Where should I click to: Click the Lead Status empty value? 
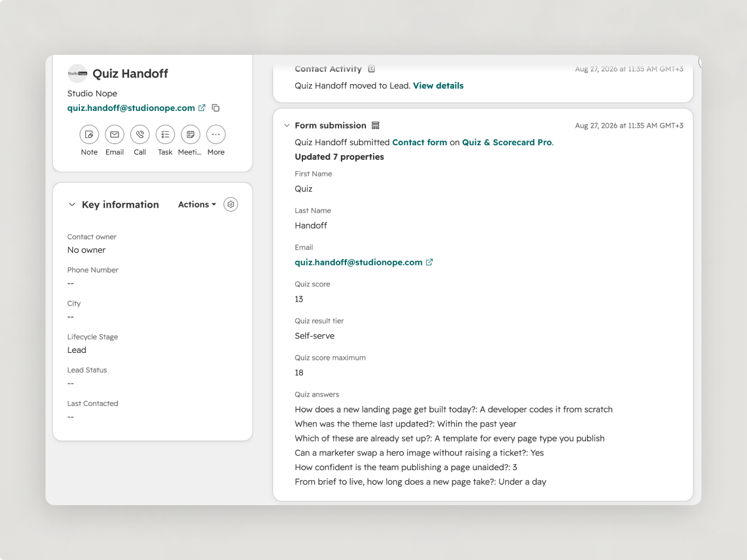71,383
